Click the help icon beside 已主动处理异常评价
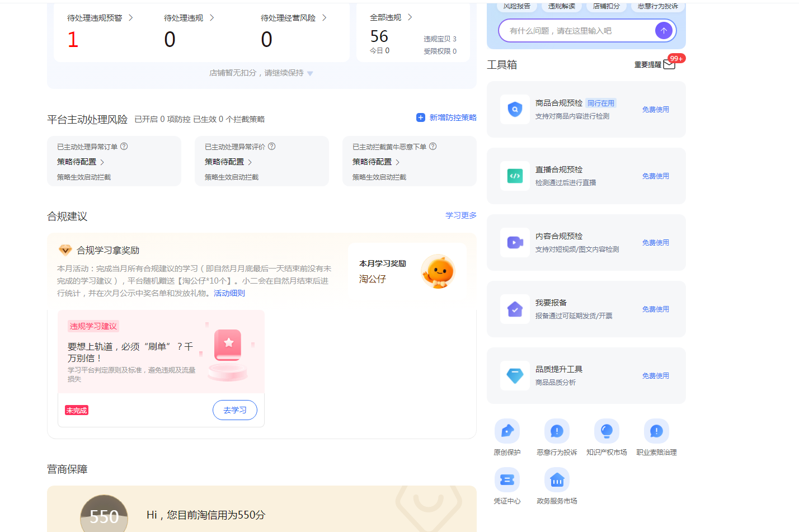The width and height of the screenshot is (799, 532). [x=272, y=147]
